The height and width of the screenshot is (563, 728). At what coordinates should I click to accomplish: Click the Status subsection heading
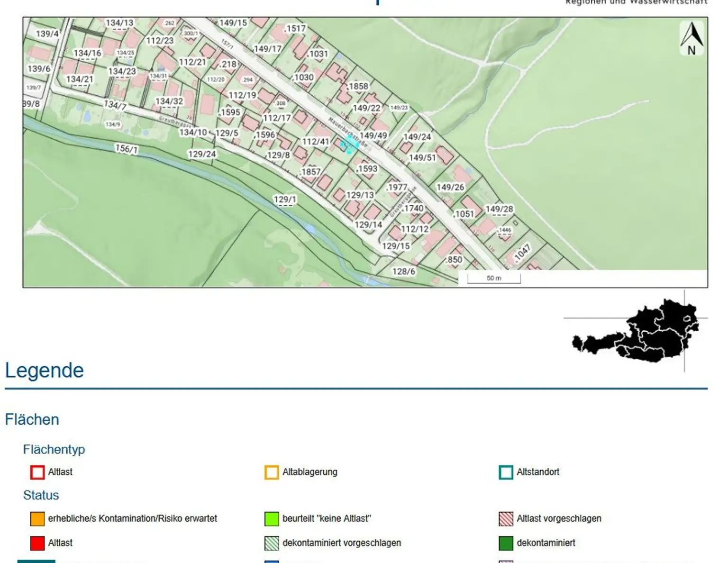coord(41,495)
